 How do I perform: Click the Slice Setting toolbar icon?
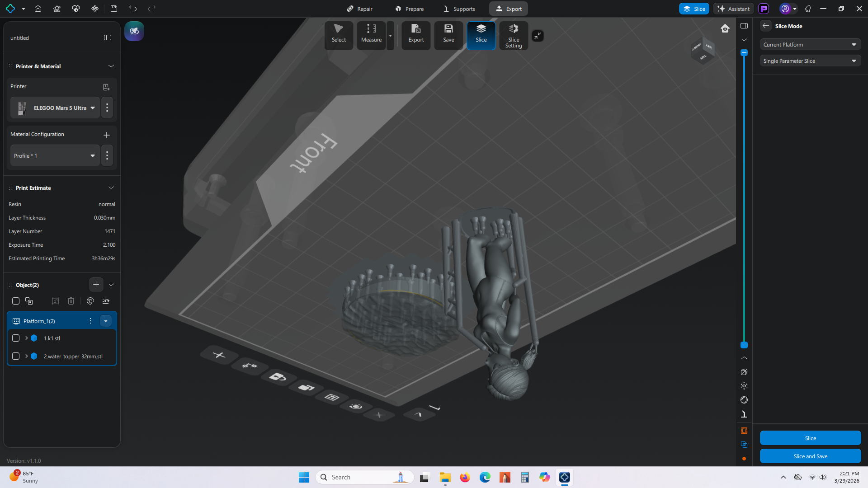514,35
